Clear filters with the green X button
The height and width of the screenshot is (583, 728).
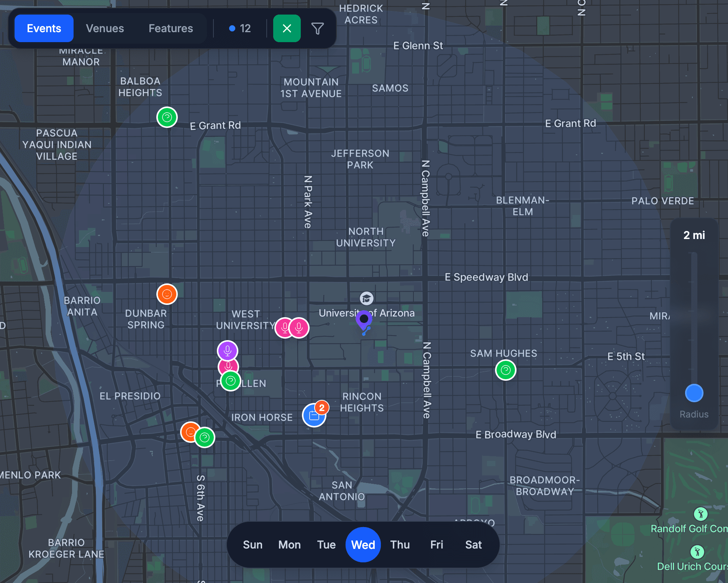click(x=287, y=28)
